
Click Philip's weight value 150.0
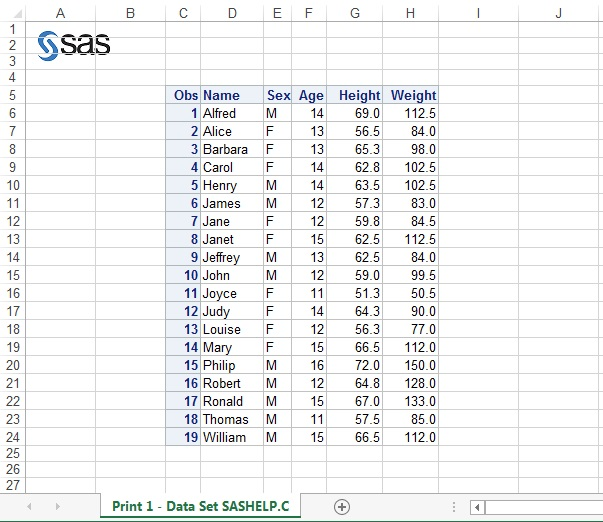pyautogui.click(x=411, y=366)
